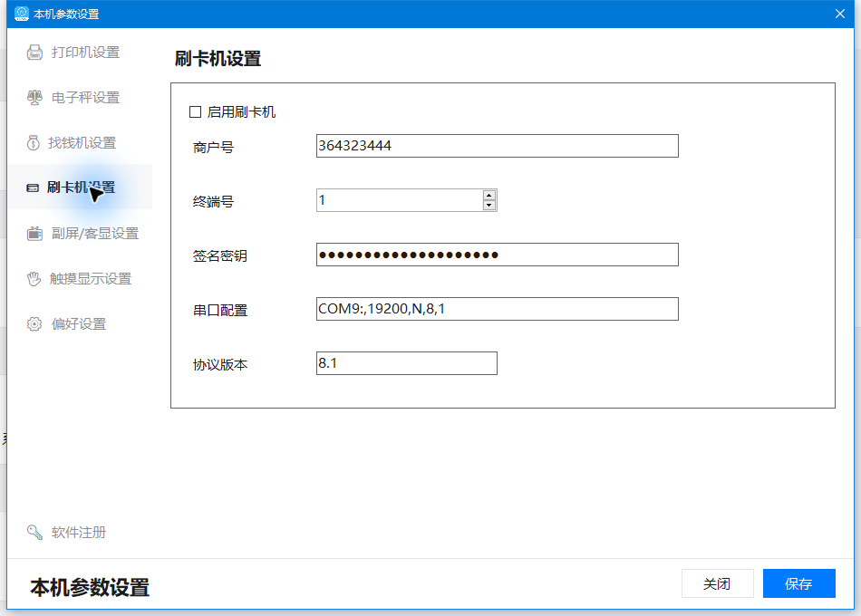
Task: Click the key icon beside 软件注册
Action: pyautogui.click(x=34, y=532)
